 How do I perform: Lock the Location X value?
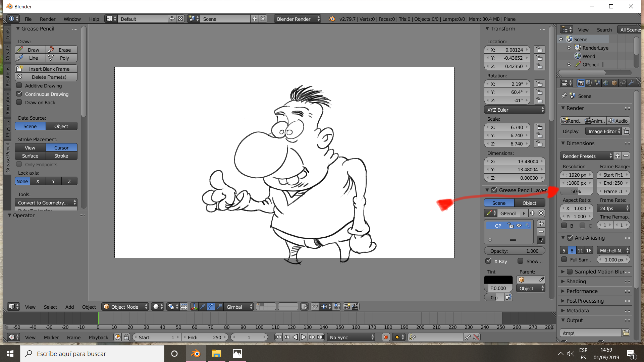click(x=539, y=50)
